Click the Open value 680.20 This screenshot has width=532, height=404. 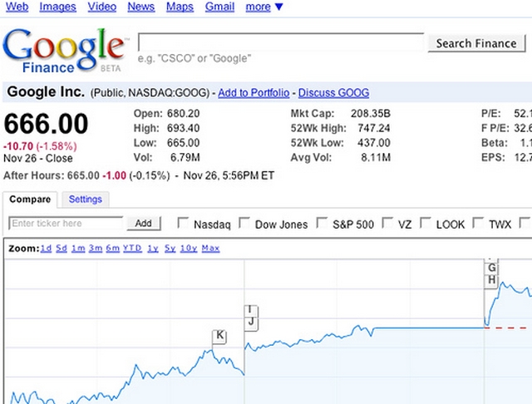[x=183, y=113]
